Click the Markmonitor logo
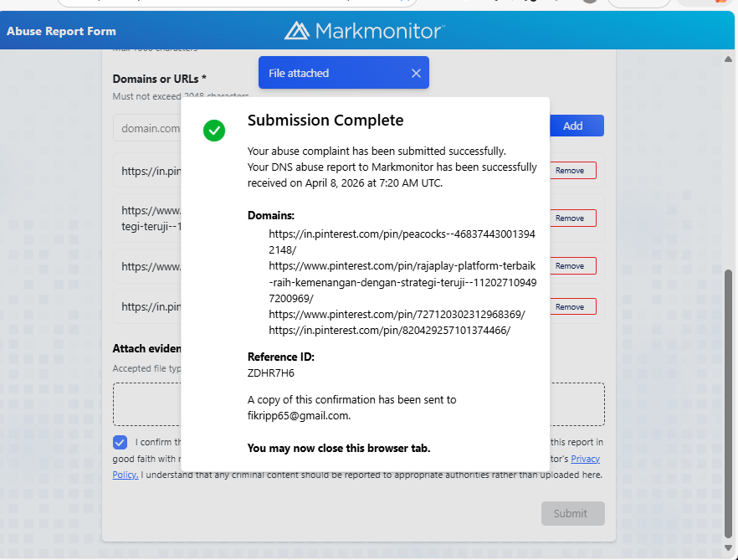Screen dimensions: 738x560 pyautogui.click(x=364, y=31)
